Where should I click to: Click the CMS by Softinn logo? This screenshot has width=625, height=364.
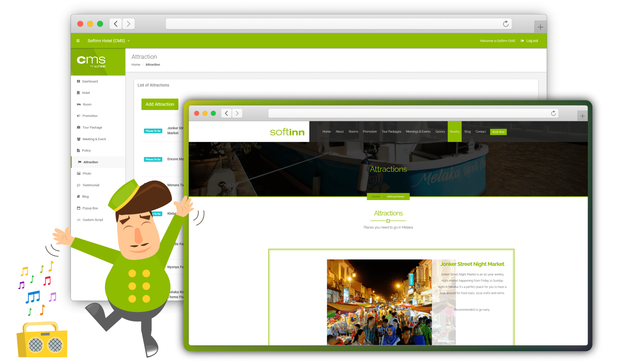click(x=91, y=62)
